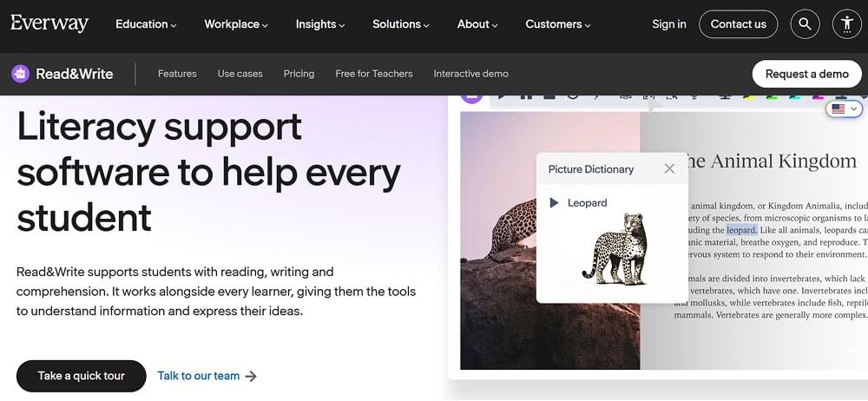The height and width of the screenshot is (401, 868).
Task: Open the search icon in header
Action: coord(805,24)
